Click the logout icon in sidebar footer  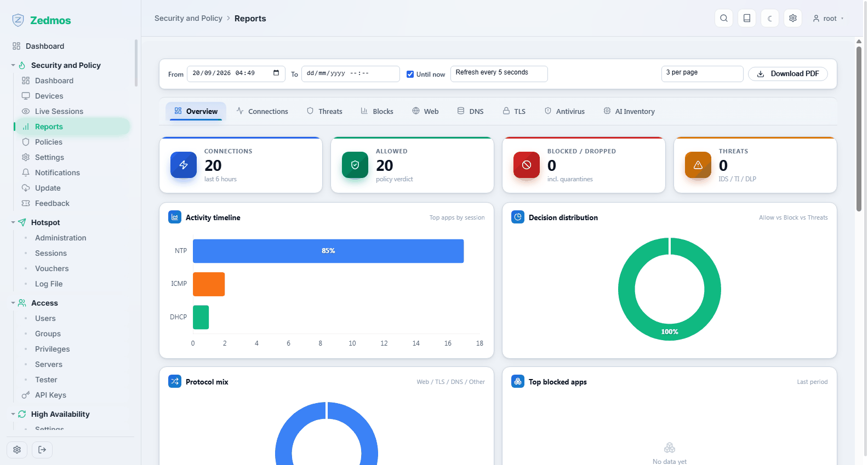click(x=42, y=450)
